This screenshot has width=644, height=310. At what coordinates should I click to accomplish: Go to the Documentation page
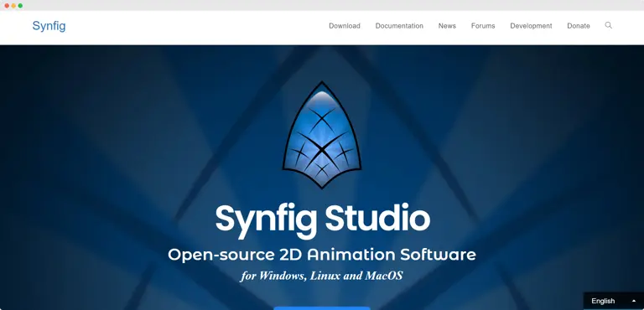[x=399, y=26]
